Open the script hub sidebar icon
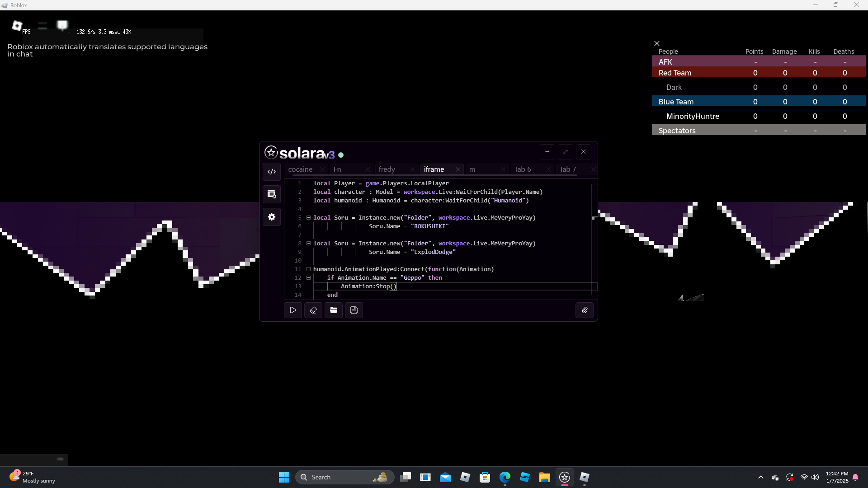The height and width of the screenshot is (488, 868). [x=272, y=194]
